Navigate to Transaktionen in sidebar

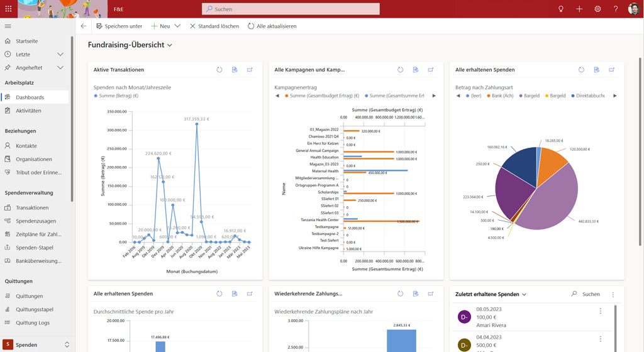(x=32, y=207)
